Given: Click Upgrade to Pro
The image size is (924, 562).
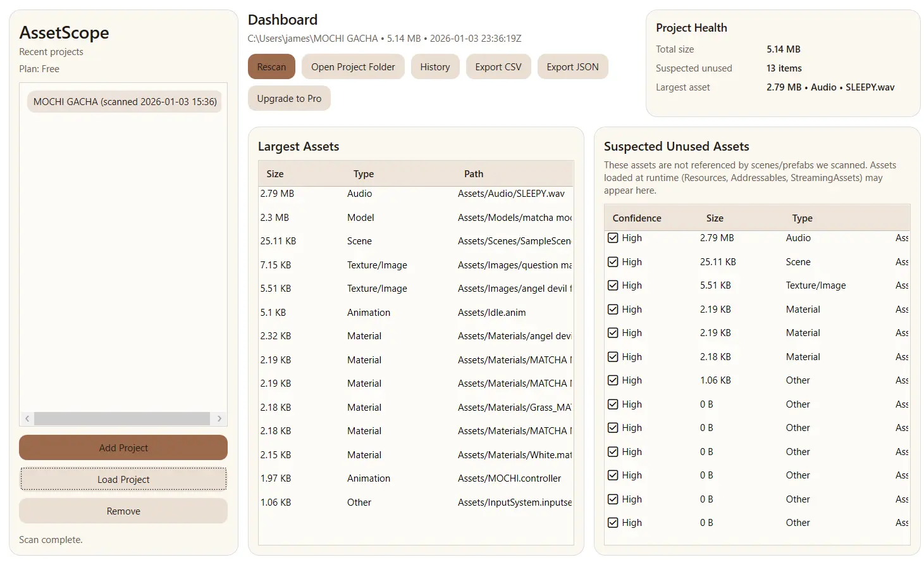Looking at the screenshot, I should [x=289, y=99].
